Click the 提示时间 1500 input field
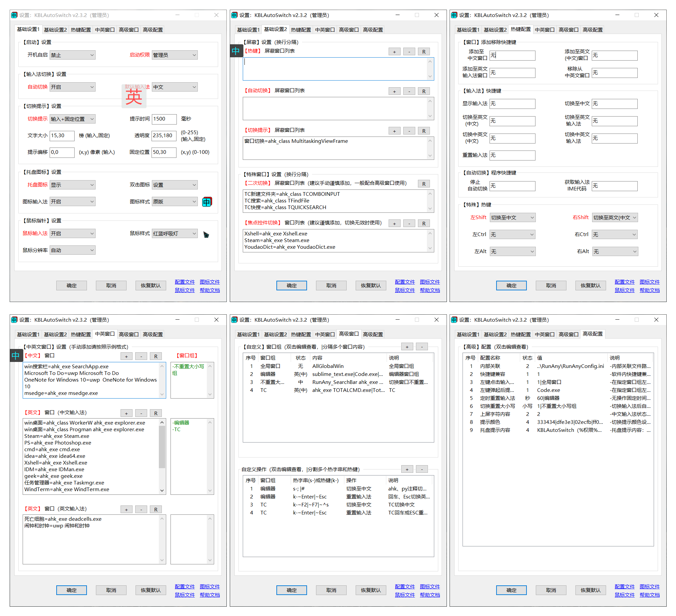The height and width of the screenshot is (616, 676). 164,119
